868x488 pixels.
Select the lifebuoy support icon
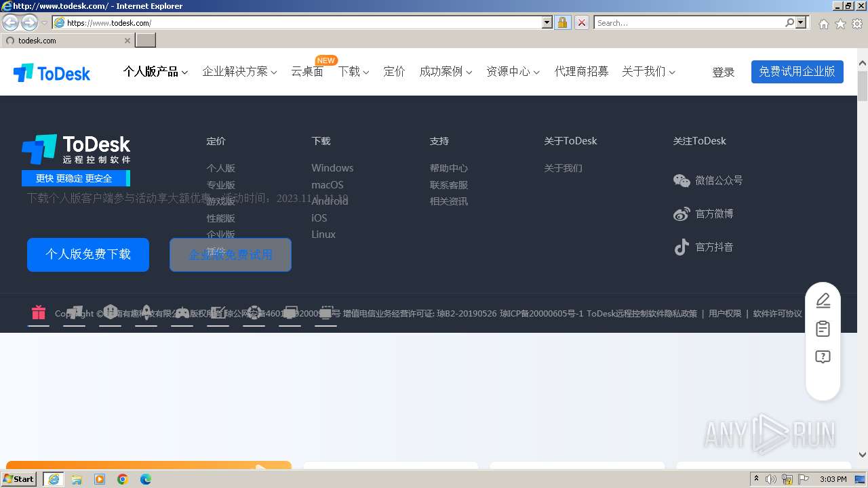(254, 312)
